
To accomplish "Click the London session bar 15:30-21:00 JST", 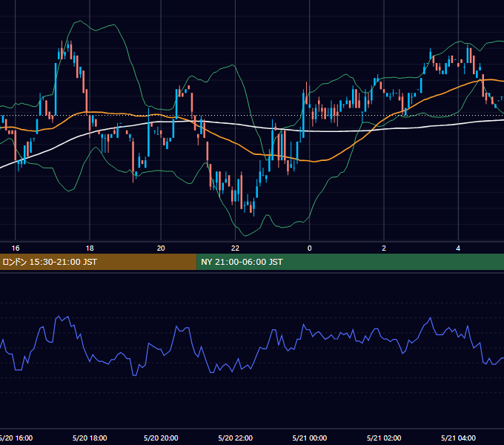I will [x=98, y=262].
